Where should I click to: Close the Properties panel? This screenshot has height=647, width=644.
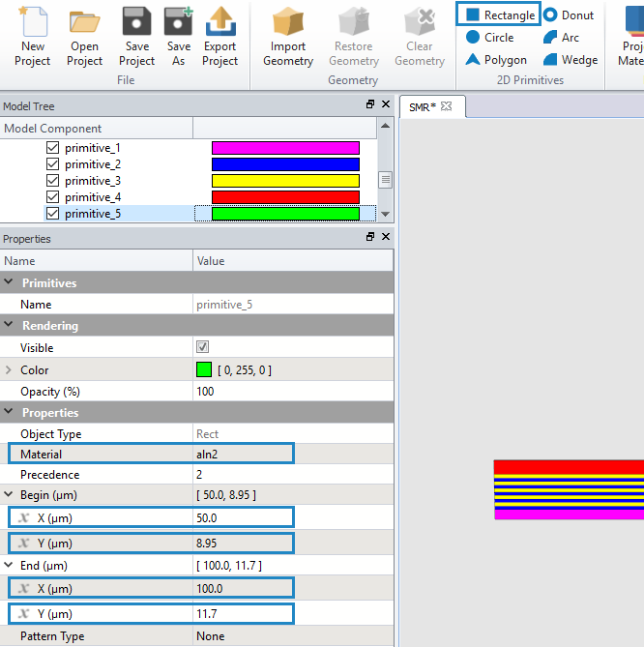click(x=386, y=237)
